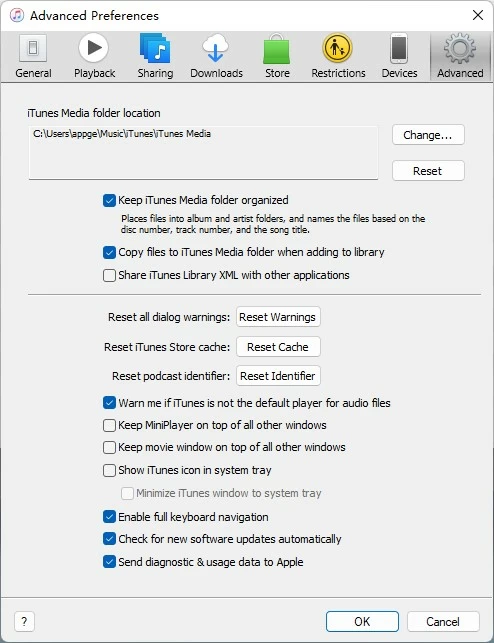Enable Share iTunes Library XML checkbox
The height and width of the screenshot is (643, 494).
109,275
